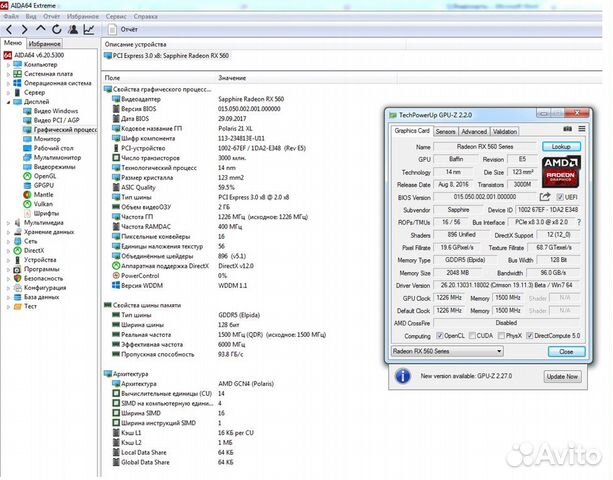The image size is (613, 480).
Task: Expand the Хранение данных tree node
Action: tap(8, 232)
